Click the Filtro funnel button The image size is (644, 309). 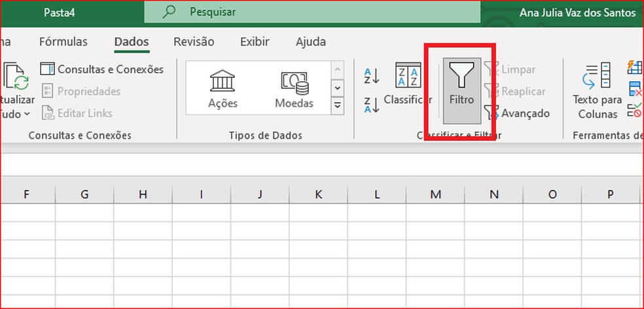click(461, 90)
